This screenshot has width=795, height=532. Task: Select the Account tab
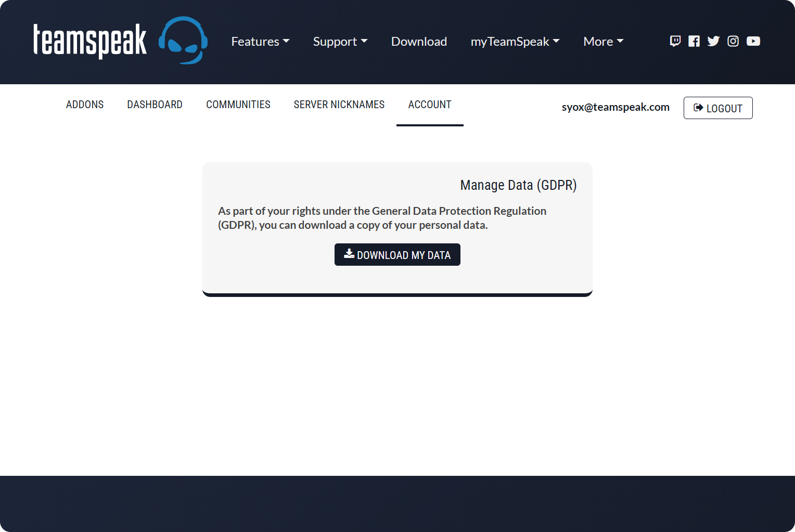430,105
